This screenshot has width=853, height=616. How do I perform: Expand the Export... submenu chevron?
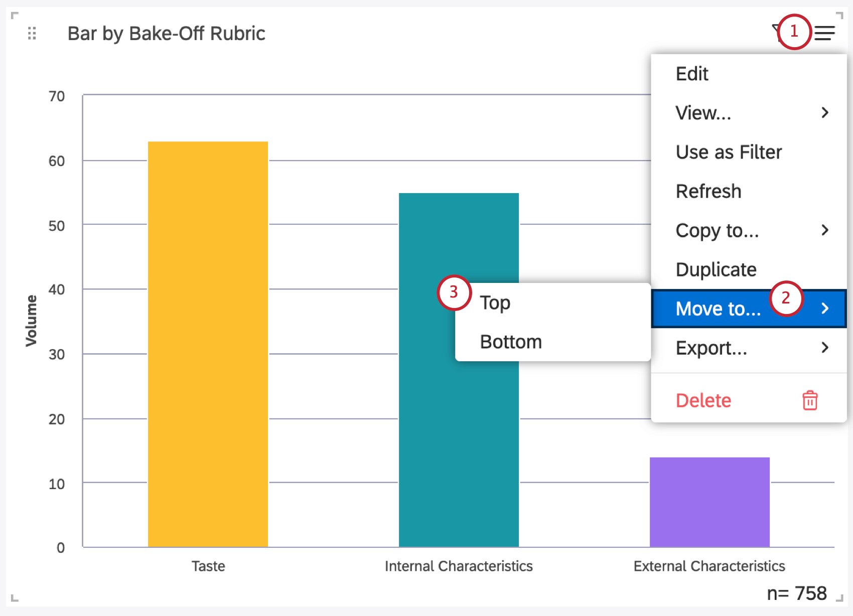click(x=826, y=348)
